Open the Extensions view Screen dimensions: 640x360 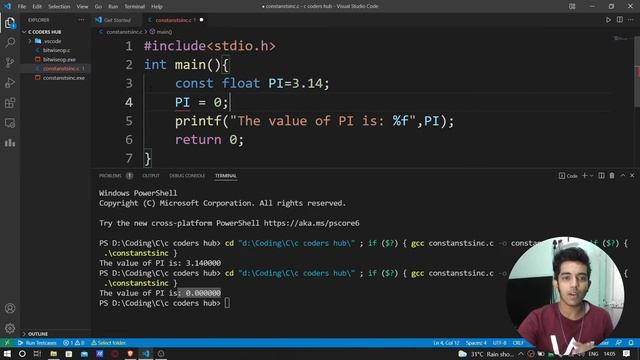10,102
